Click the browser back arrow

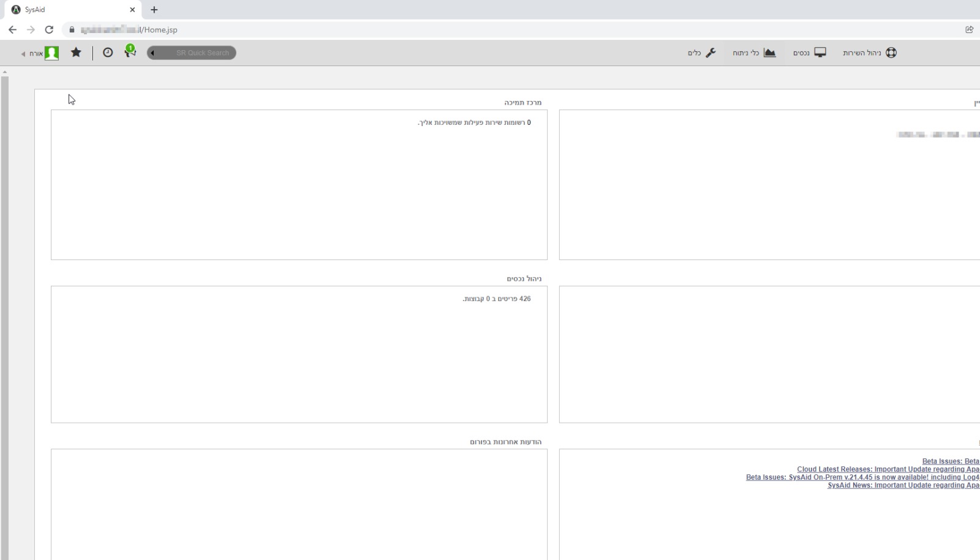[x=13, y=29]
